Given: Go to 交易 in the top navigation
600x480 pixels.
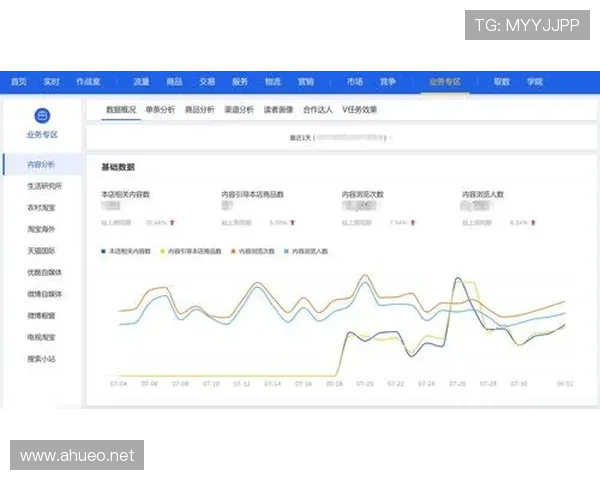Looking at the screenshot, I should pos(207,82).
